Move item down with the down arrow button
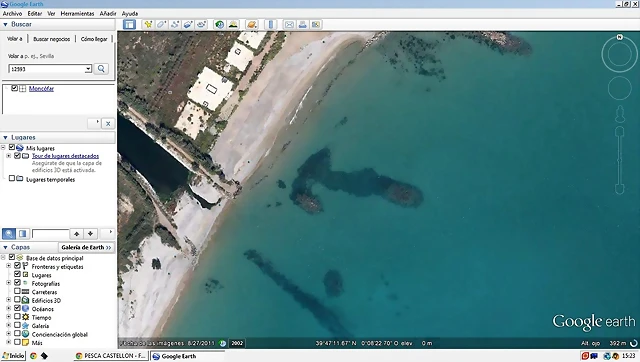This screenshot has height=362, width=640. (x=90, y=233)
